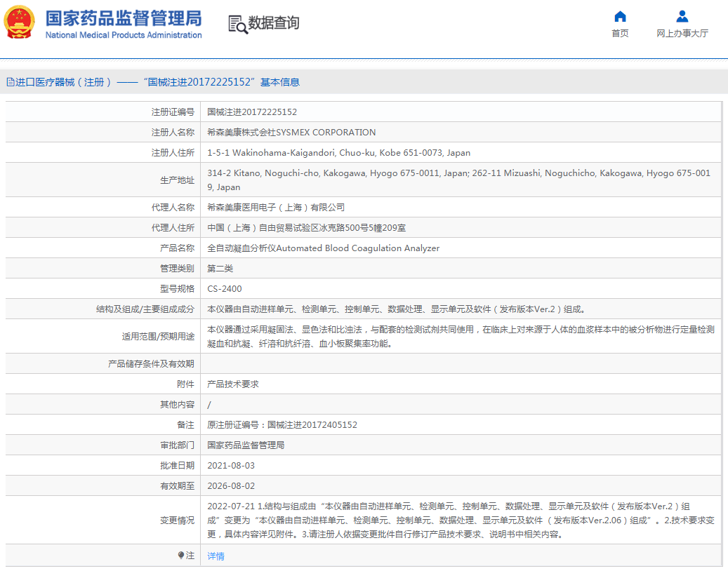Click approval date 2021-08-03
Screen dimensions: 728x571
coord(231,466)
